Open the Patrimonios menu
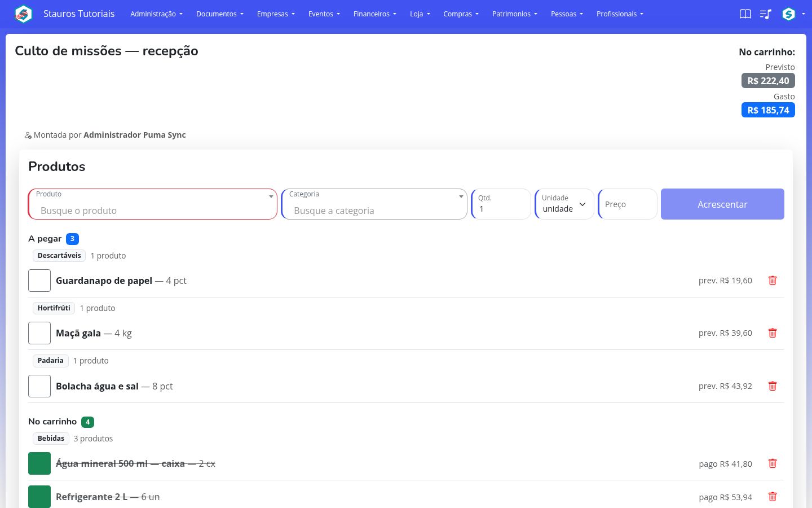This screenshot has height=508, width=812. click(x=514, y=14)
